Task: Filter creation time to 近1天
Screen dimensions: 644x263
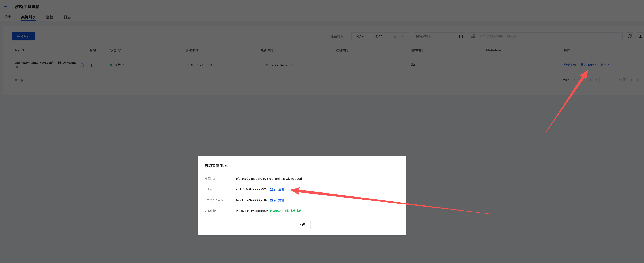Action: pos(361,36)
